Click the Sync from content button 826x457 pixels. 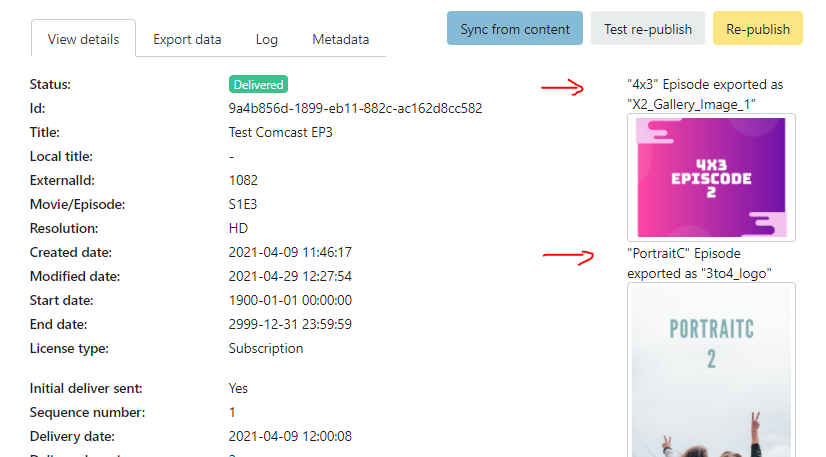click(515, 29)
